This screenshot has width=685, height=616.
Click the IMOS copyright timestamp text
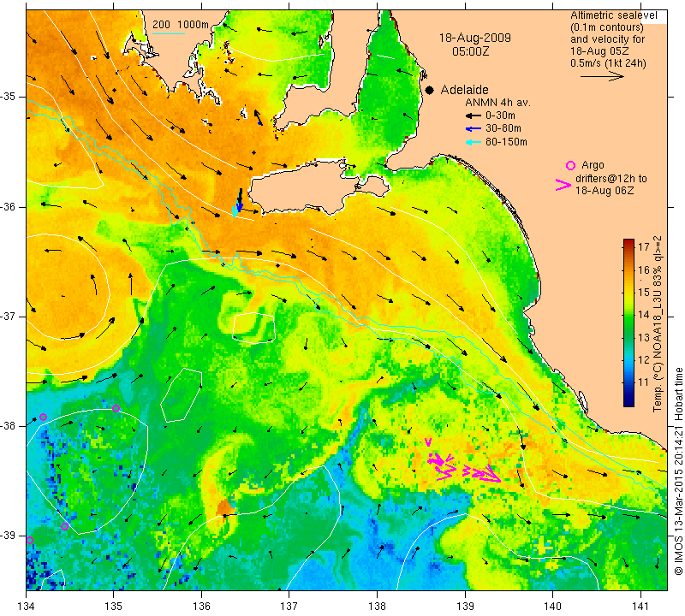tap(678, 471)
